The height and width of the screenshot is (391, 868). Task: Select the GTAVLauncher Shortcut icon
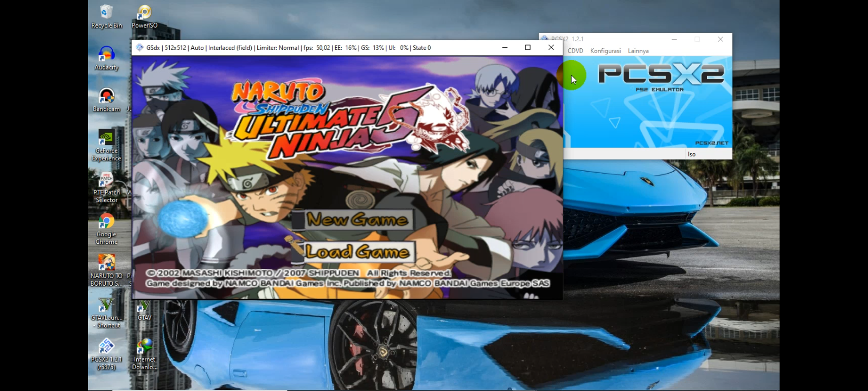click(x=106, y=313)
